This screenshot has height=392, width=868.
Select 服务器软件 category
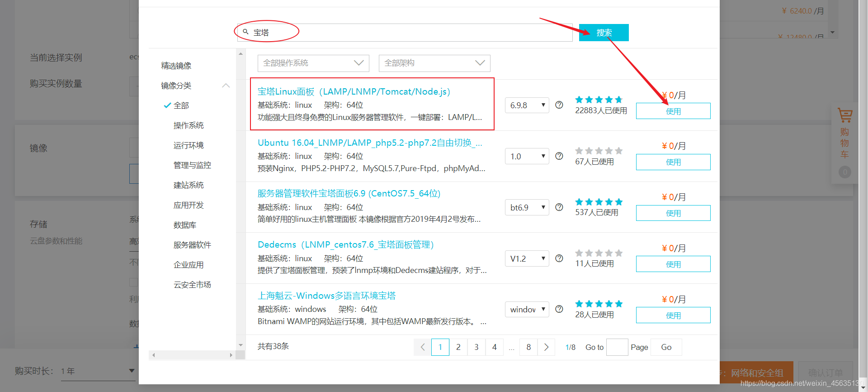(x=192, y=245)
